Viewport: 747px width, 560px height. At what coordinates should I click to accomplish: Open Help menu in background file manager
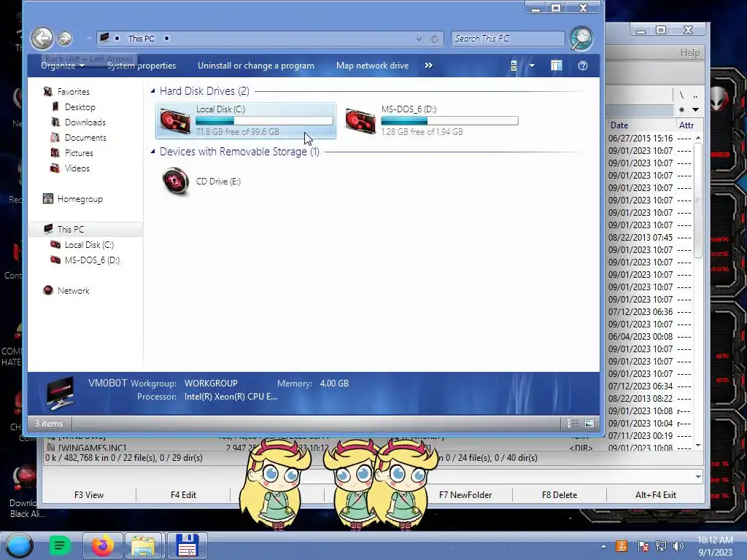click(x=690, y=52)
